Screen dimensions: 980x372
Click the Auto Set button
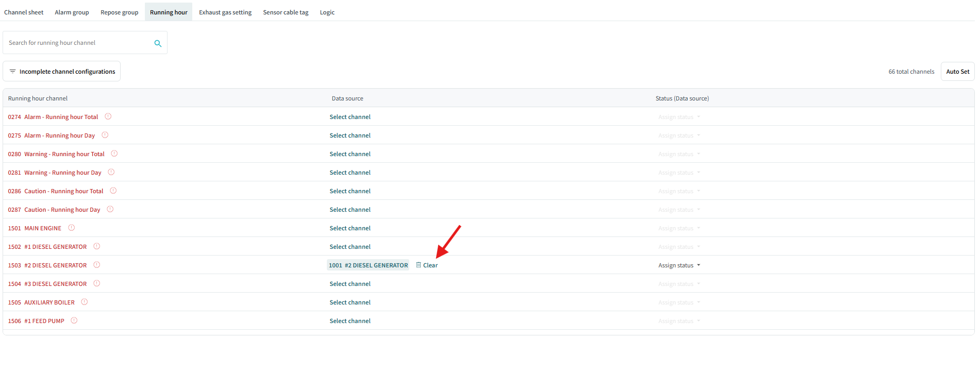(x=957, y=72)
